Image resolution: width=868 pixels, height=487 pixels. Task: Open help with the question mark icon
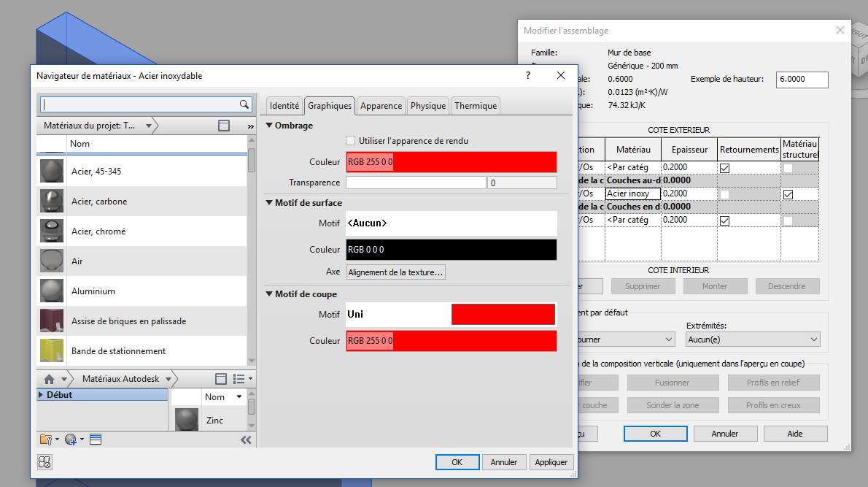point(527,75)
